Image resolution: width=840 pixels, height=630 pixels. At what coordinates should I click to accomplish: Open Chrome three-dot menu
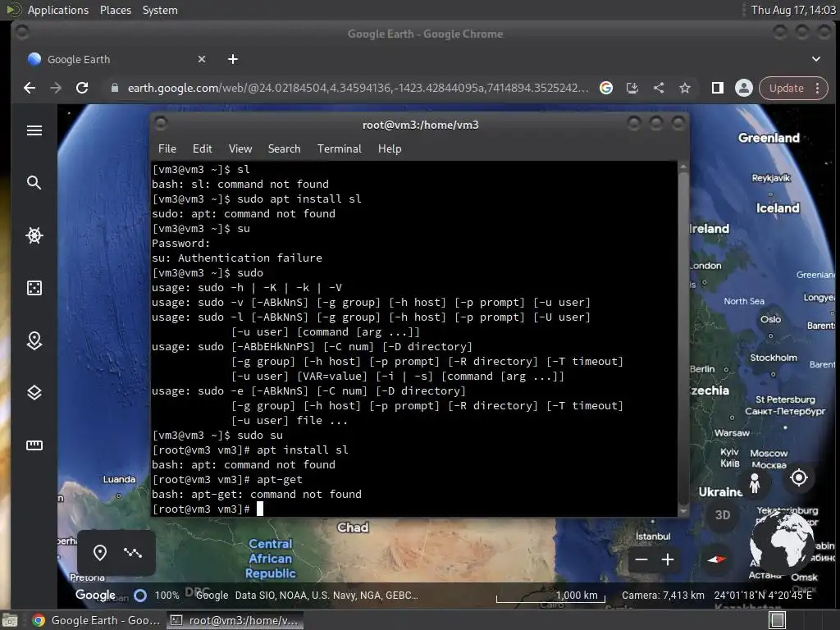[x=818, y=88]
